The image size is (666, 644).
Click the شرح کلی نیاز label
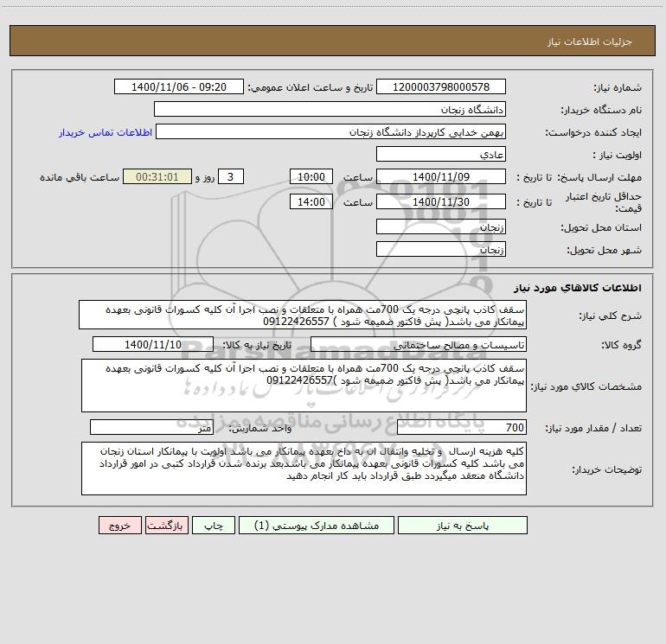coord(611,316)
